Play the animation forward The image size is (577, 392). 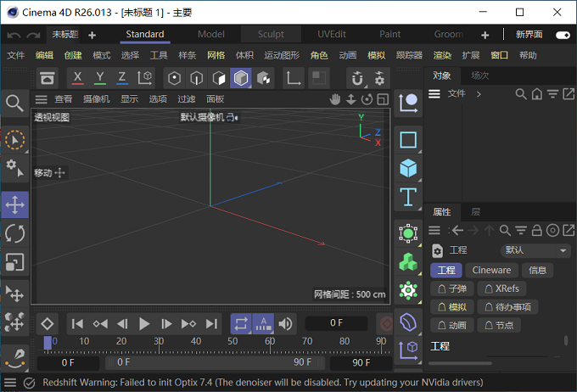coord(144,324)
